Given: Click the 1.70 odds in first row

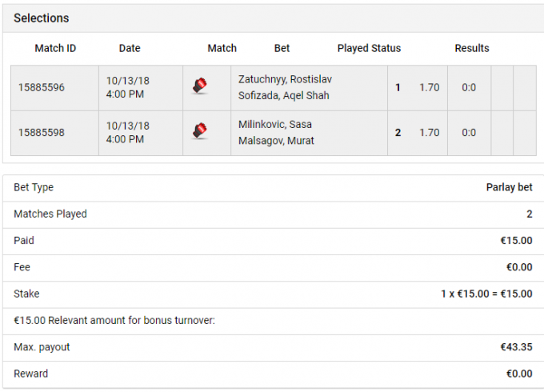Looking at the screenshot, I should click(x=429, y=87).
